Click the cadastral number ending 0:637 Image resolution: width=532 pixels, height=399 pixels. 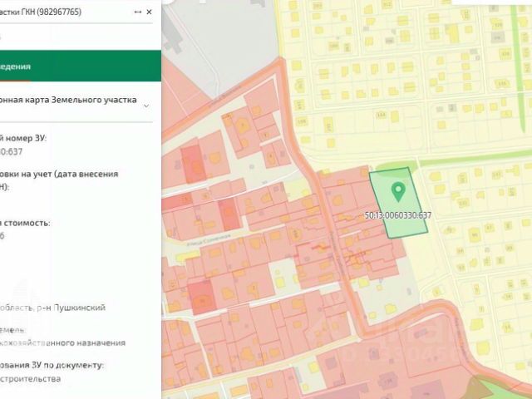coord(11,151)
